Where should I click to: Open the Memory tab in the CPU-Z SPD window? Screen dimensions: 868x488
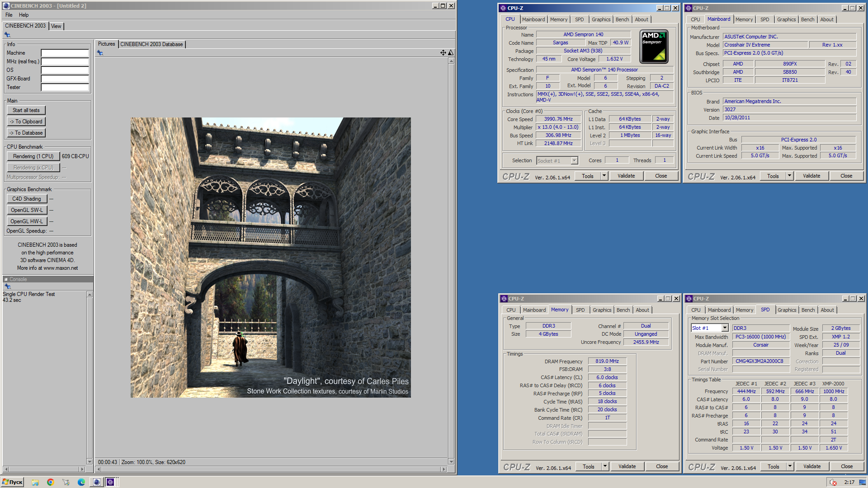(745, 310)
